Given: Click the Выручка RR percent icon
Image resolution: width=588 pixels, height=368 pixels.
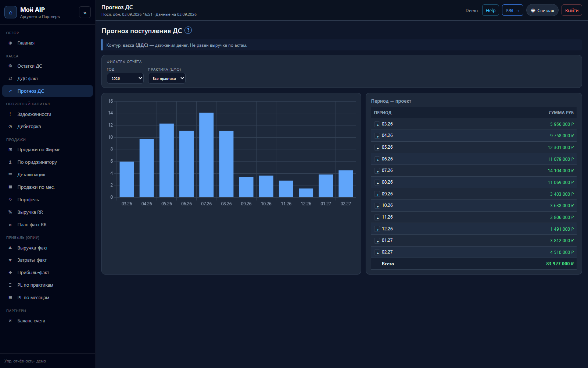Looking at the screenshot, I should [10, 212].
